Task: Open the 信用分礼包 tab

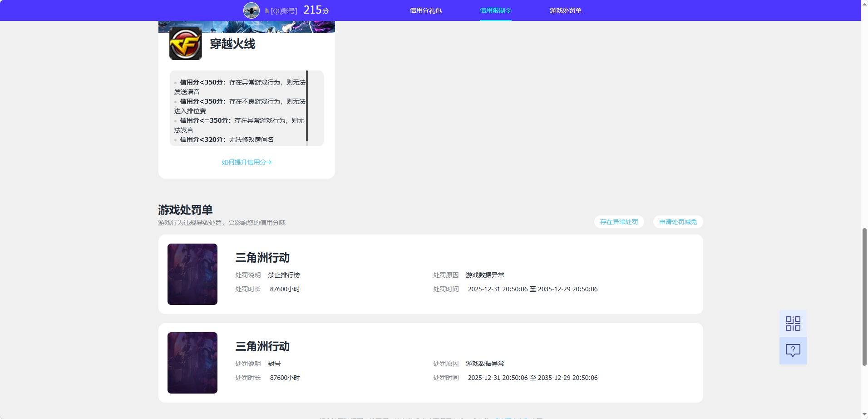Action: [x=426, y=10]
